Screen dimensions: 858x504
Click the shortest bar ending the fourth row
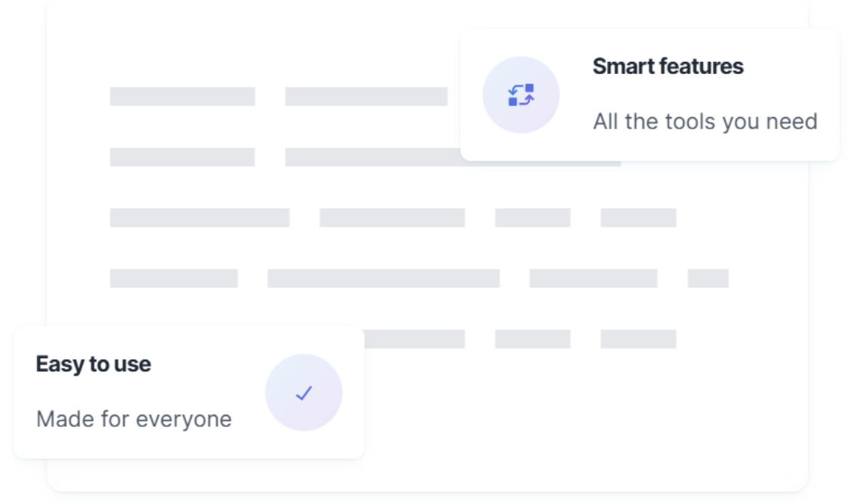tap(708, 278)
